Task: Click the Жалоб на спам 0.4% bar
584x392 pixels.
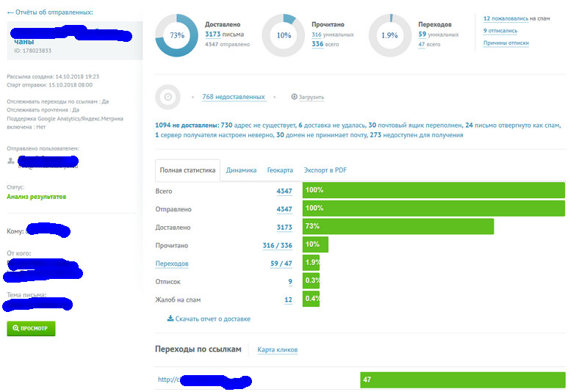Action: coord(311,299)
